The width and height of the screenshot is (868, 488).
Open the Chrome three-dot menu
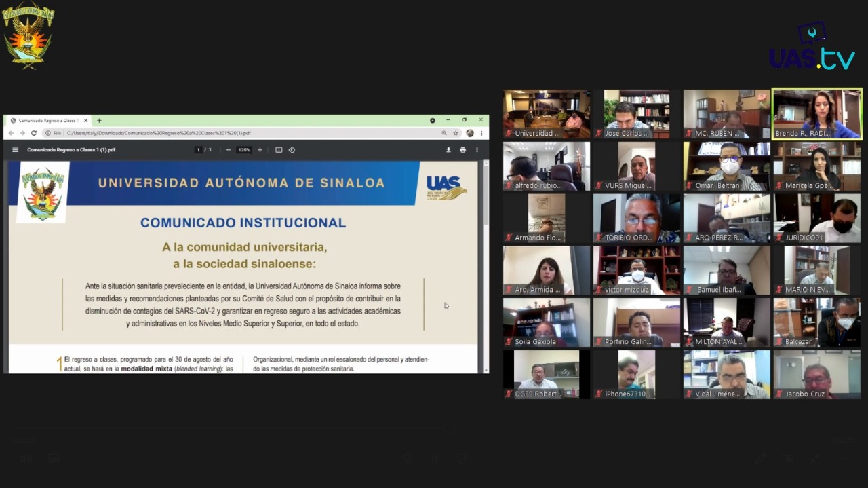click(x=481, y=133)
